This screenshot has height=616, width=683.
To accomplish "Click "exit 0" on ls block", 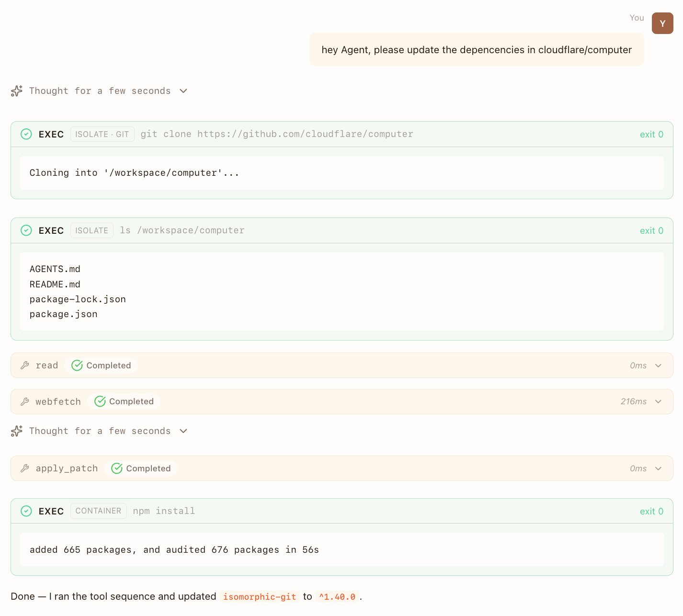I will (x=651, y=231).
